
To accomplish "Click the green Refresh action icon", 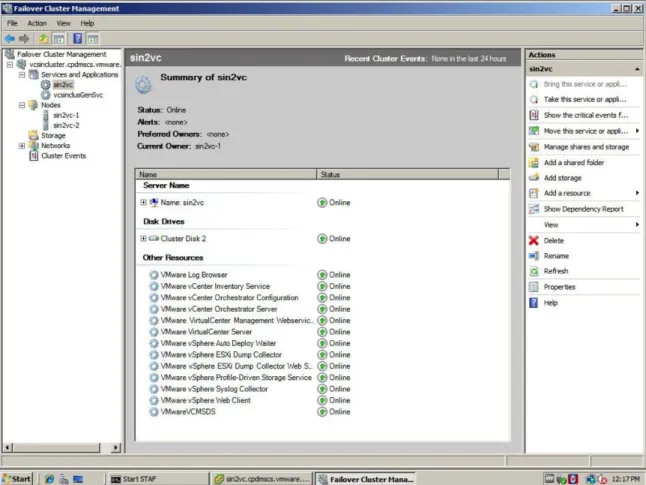I will (x=534, y=271).
